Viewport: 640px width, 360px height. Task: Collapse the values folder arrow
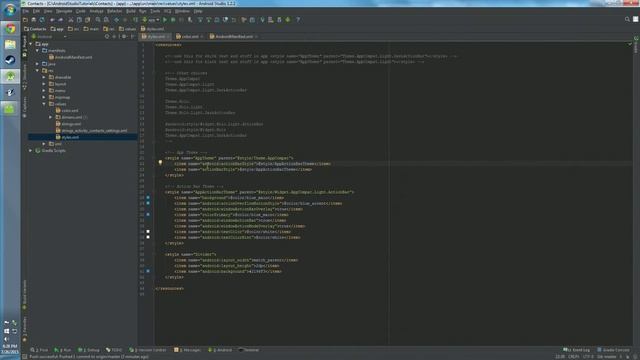(44, 104)
